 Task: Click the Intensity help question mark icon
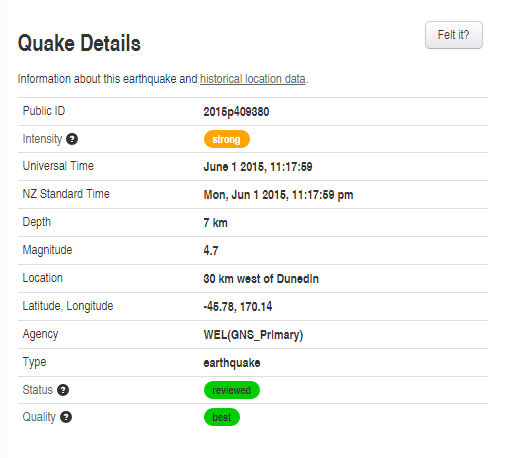click(x=72, y=139)
